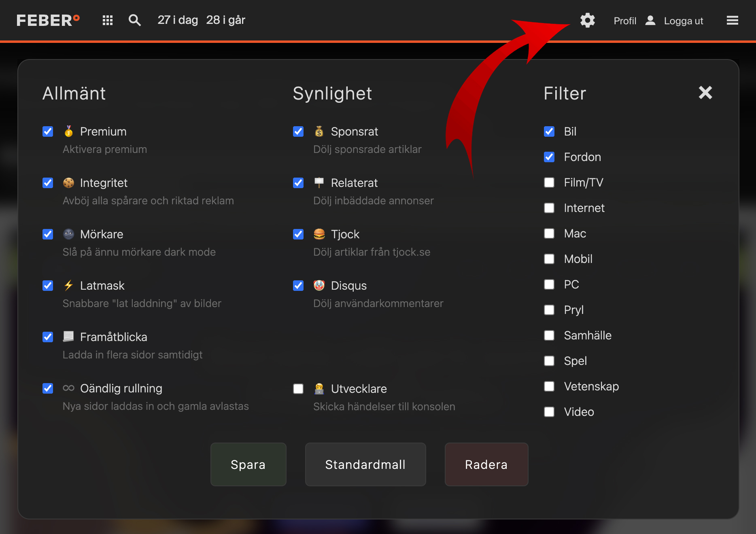
Task: Click the Radera button
Action: [x=486, y=464]
